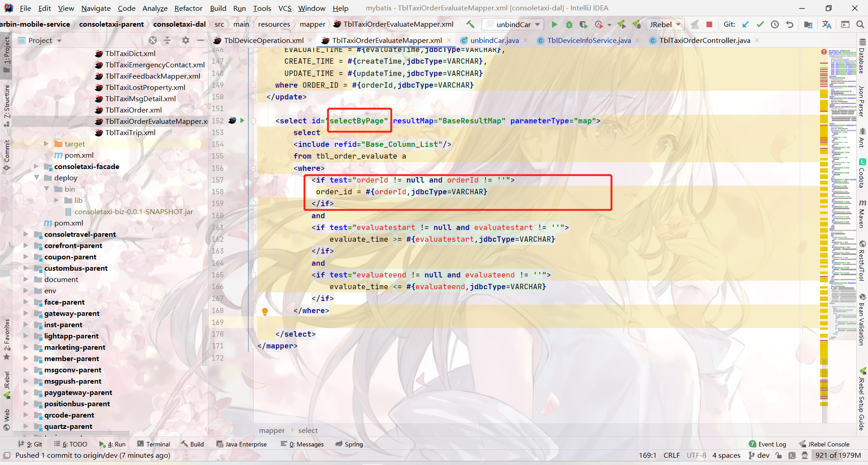
Task: Click the Search Everywhere magnifier icon
Action: (860, 24)
